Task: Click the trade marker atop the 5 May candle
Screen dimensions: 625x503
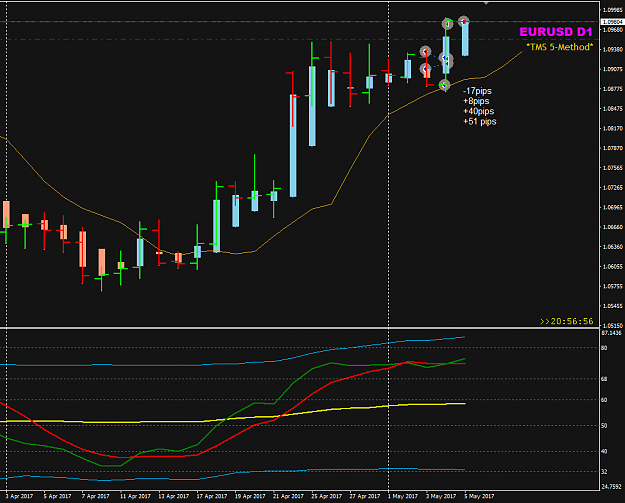Action: pos(464,21)
